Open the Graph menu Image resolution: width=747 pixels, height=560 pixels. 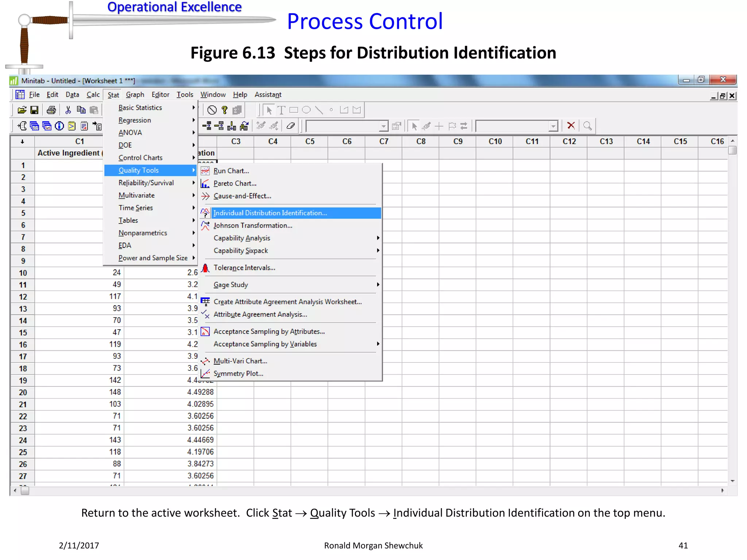pyautogui.click(x=135, y=95)
